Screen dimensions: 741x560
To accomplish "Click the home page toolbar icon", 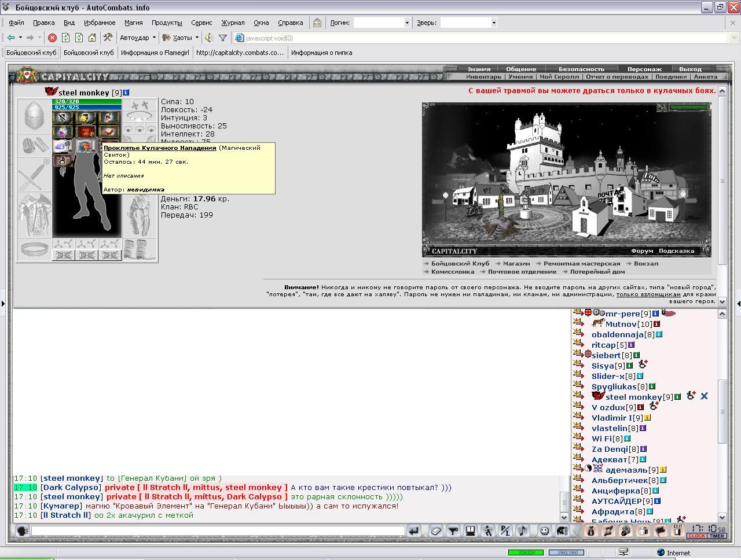I will [x=92, y=38].
